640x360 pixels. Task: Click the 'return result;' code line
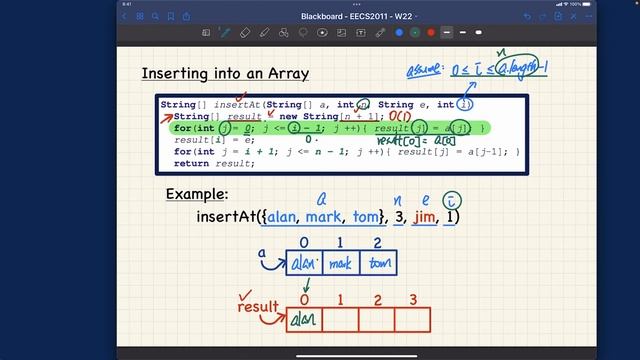tap(214, 164)
